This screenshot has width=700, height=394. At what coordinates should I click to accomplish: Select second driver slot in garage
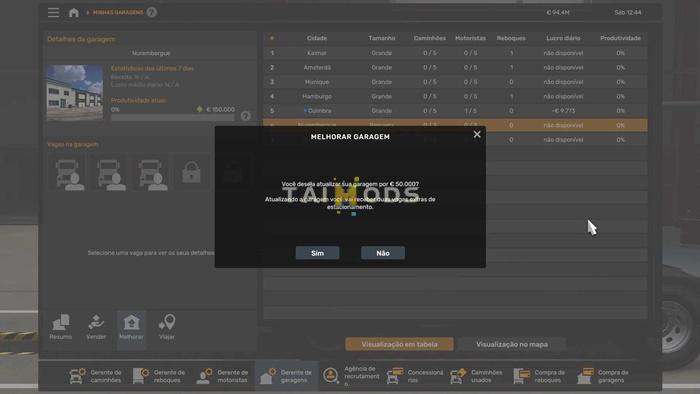click(109, 173)
